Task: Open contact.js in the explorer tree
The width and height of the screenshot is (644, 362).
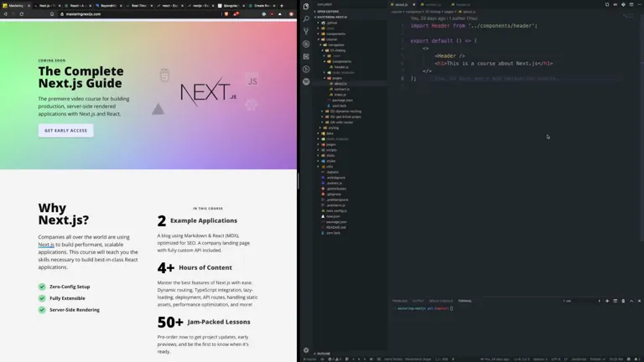Action: click(342, 89)
